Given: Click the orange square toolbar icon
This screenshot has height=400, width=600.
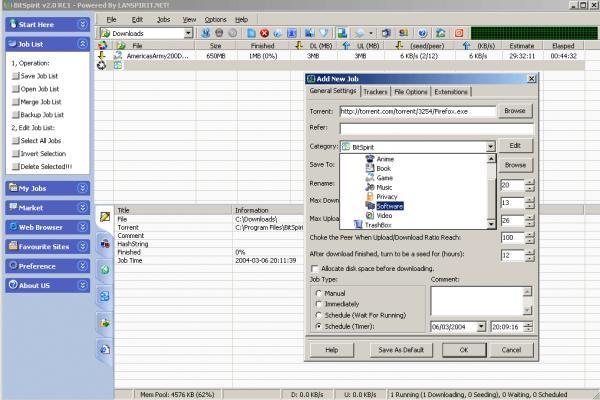Looking at the screenshot, I should (x=459, y=33).
